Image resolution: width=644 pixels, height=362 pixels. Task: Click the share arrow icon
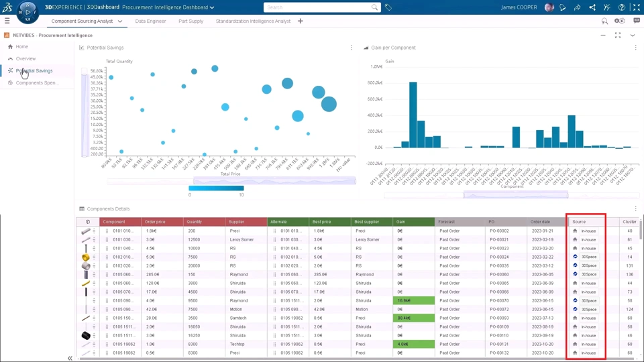tap(578, 7)
